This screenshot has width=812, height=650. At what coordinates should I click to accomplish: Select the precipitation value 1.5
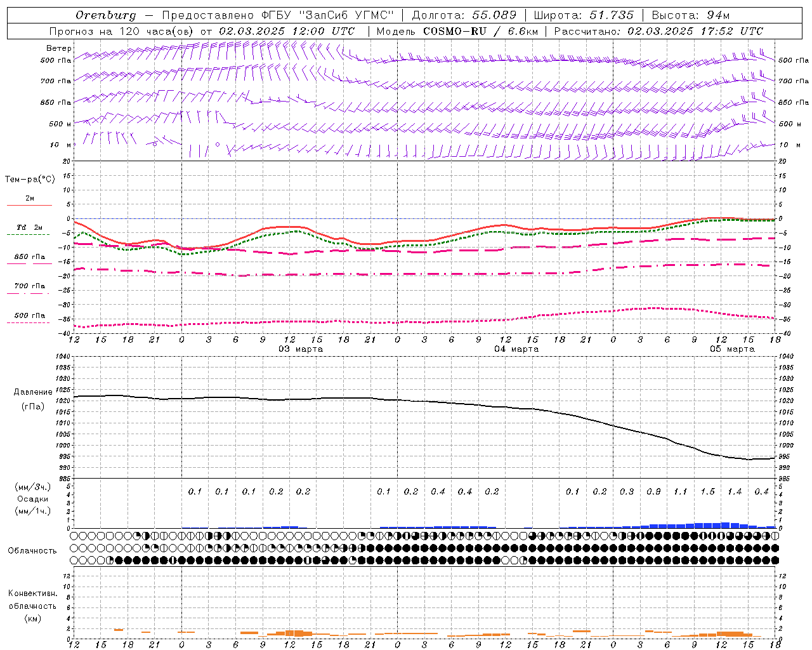tap(707, 491)
